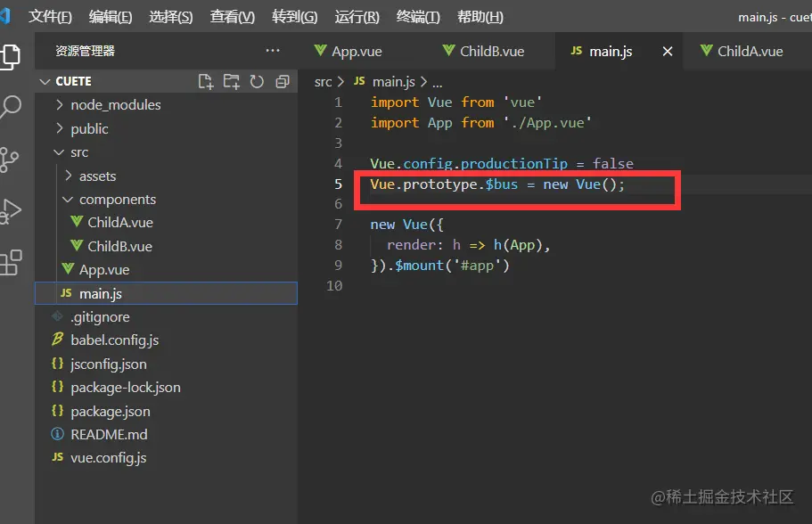Collapse the src folder

59,152
